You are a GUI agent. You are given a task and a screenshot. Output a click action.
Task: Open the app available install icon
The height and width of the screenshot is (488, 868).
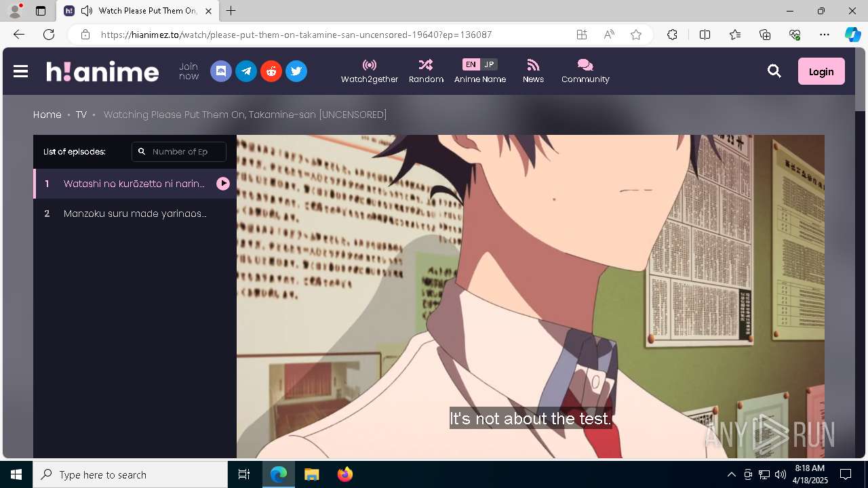pos(582,35)
